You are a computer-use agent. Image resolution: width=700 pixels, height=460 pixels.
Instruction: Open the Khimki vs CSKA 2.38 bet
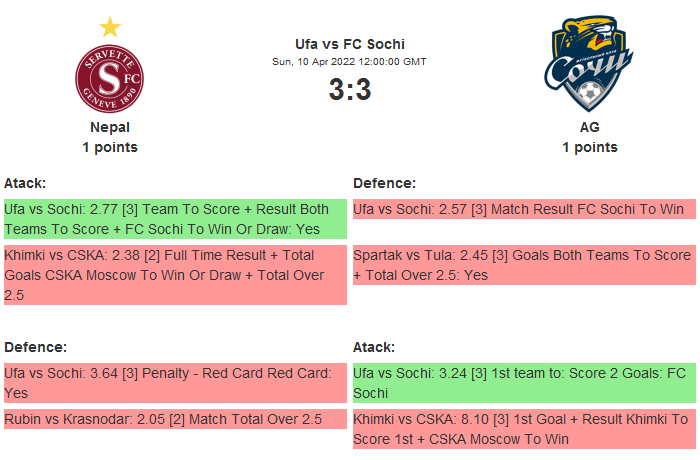[x=175, y=275]
